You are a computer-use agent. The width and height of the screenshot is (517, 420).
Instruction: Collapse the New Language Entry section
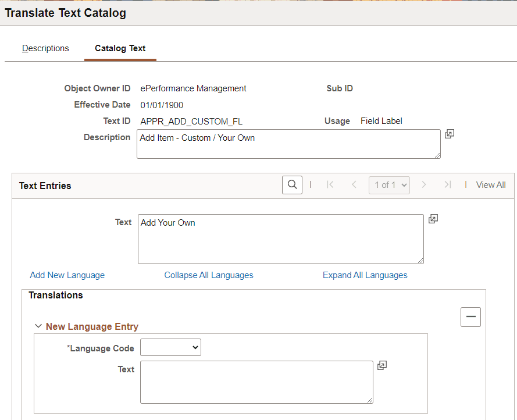click(38, 326)
